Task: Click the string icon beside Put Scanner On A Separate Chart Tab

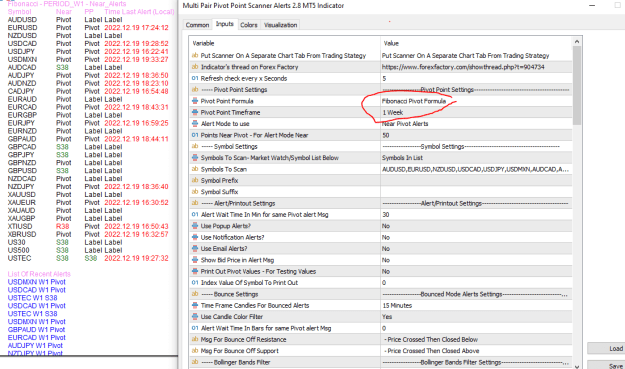Action: point(195,56)
